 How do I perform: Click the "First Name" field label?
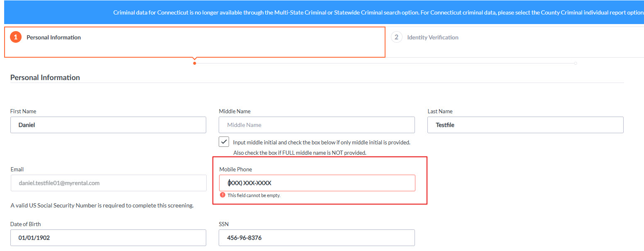tap(23, 111)
